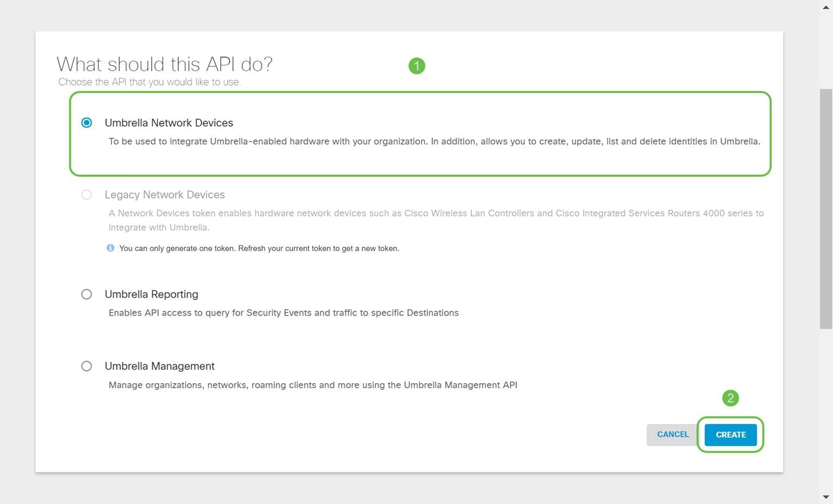Select the Umbrella Network Devices radio button
This screenshot has height=504, width=833.
click(87, 122)
